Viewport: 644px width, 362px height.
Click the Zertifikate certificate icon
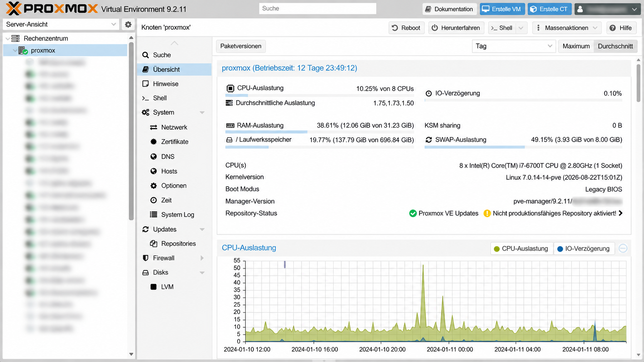pos(154,142)
